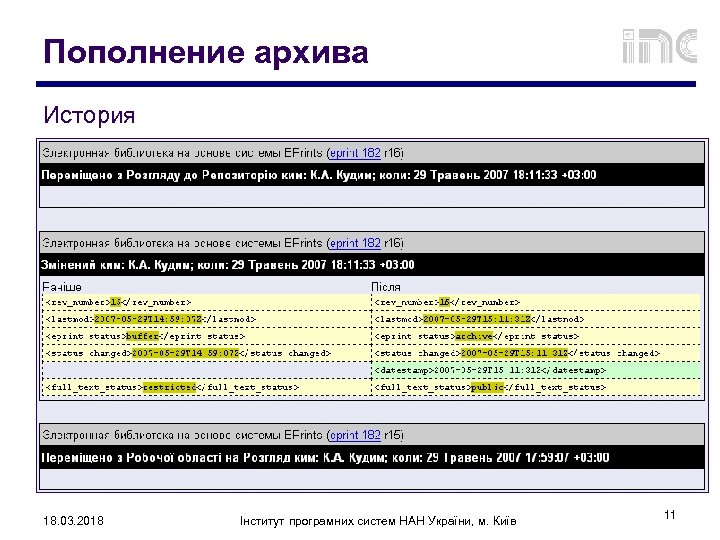Viewport: 720px width, 540px height.
Task: Click the inc logo on the slide
Action: pyautogui.click(x=660, y=46)
